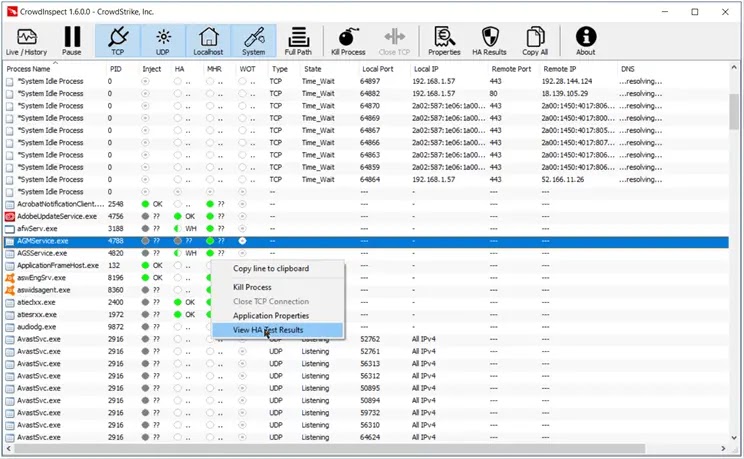
Task: Click the horizontal scrollbar thumb
Action: [329, 449]
